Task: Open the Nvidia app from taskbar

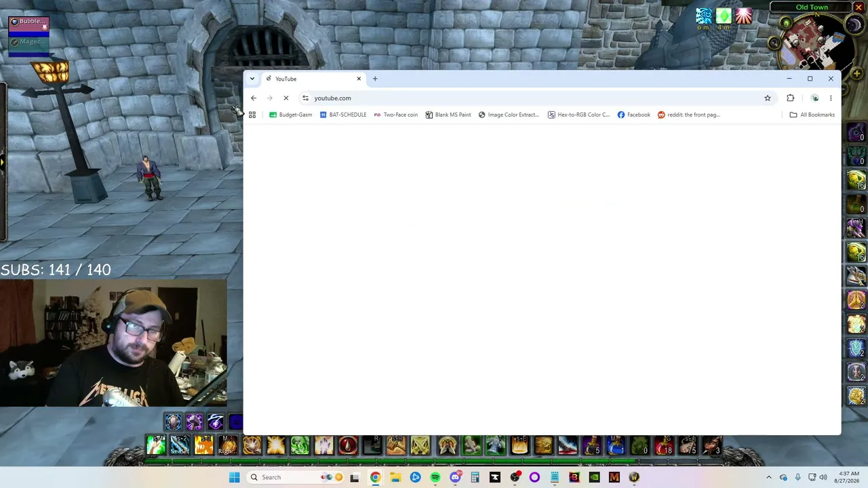Action: click(x=594, y=477)
